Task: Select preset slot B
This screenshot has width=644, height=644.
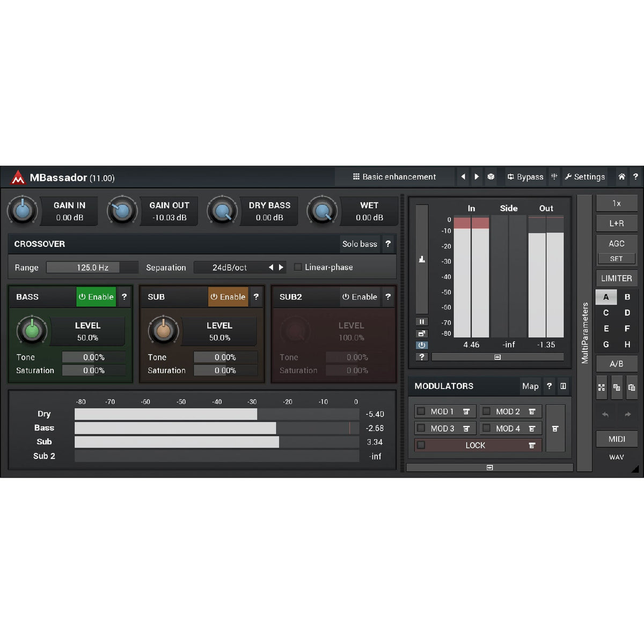Action: [x=627, y=297]
